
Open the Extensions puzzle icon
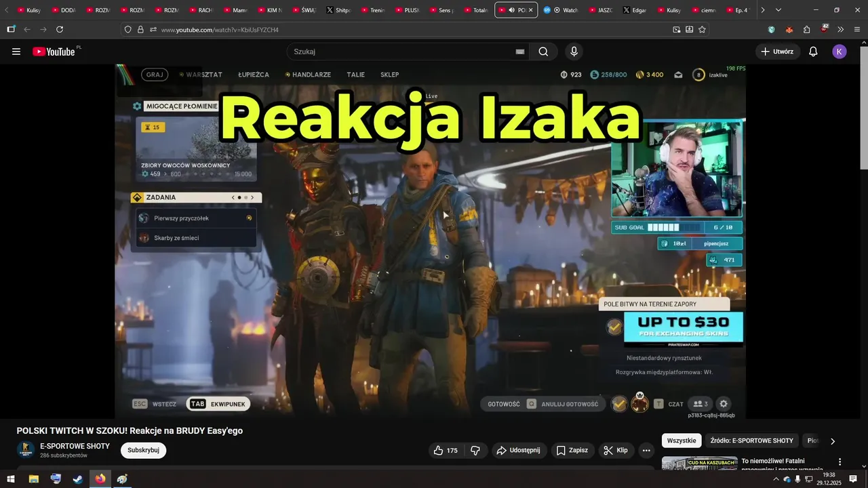tap(806, 30)
